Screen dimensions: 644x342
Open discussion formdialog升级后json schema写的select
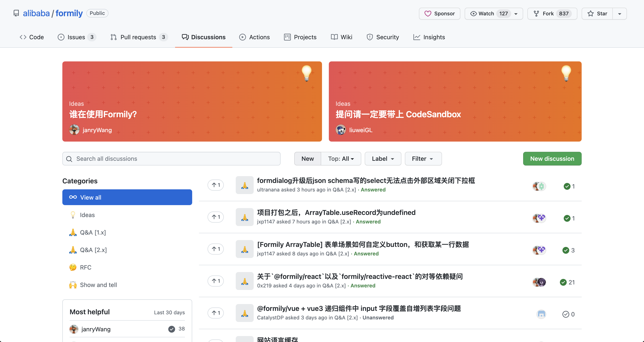click(366, 180)
